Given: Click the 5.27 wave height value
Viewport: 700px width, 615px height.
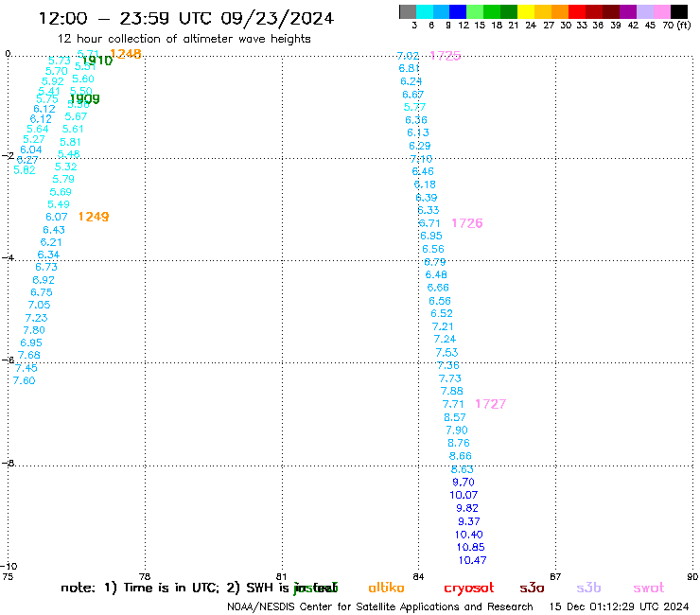Looking at the screenshot, I should tap(34, 139).
